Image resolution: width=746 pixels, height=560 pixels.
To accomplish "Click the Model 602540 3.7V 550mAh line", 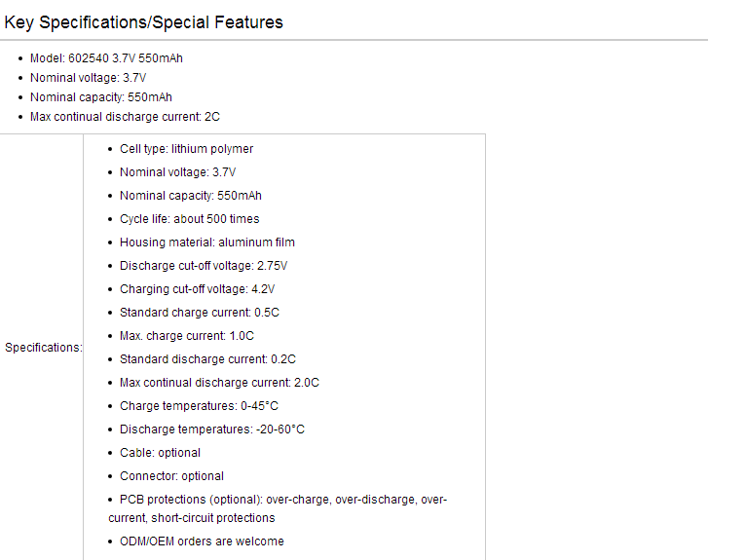I will click(106, 58).
